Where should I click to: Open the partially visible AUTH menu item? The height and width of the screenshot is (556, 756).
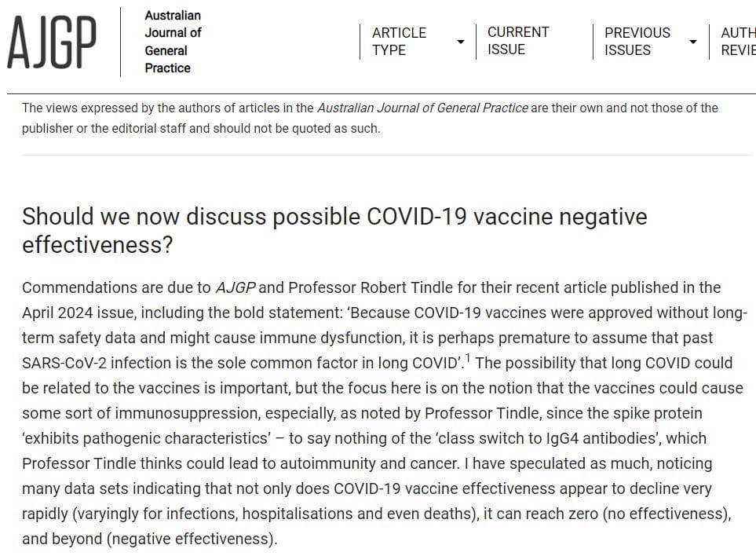click(x=738, y=42)
